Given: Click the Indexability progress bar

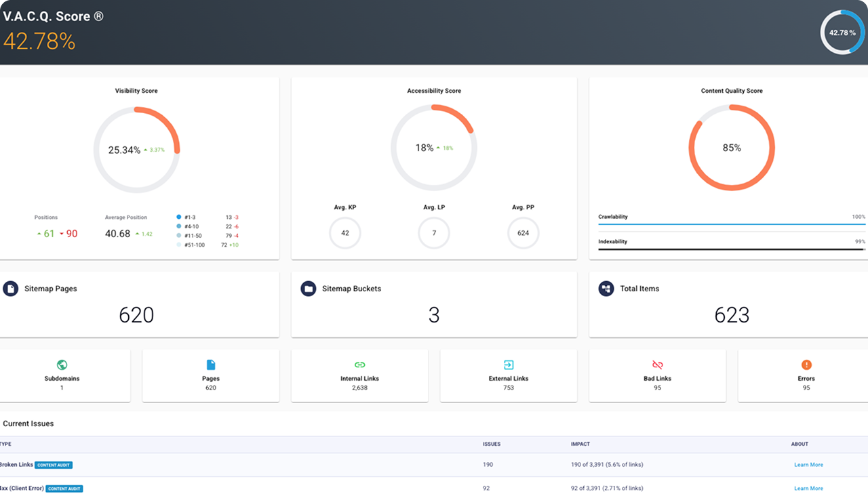Looking at the screenshot, I should coord(732,249).
